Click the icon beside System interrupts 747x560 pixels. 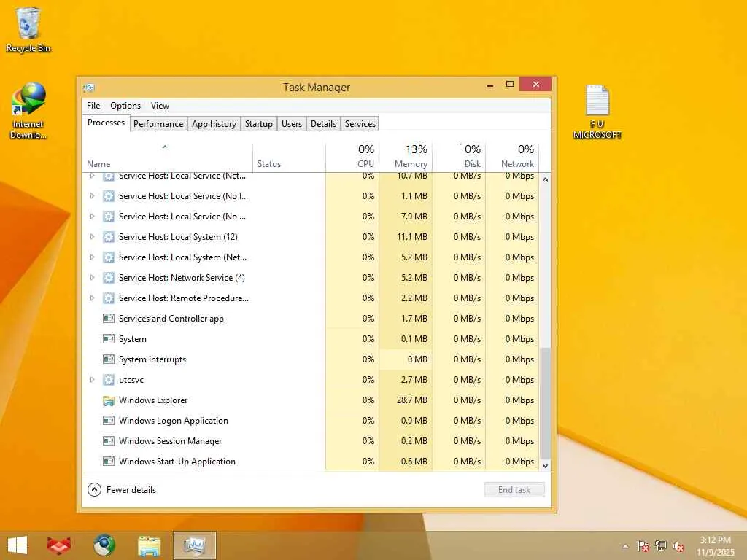pyautogui.click(x=109, y=359)
